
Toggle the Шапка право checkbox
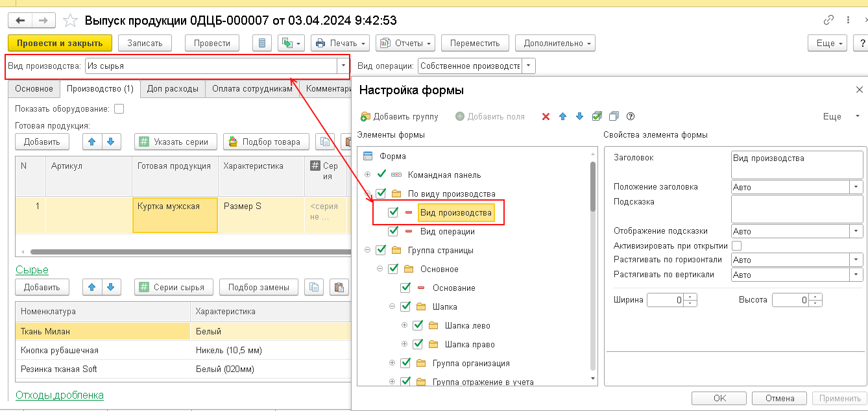[x=418, y=344]
